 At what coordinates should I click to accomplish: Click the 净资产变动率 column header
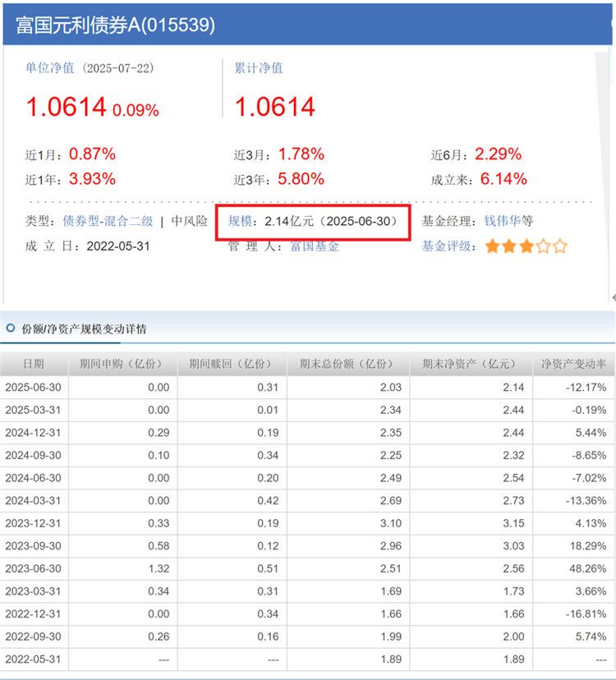click(x=574, y=364)
